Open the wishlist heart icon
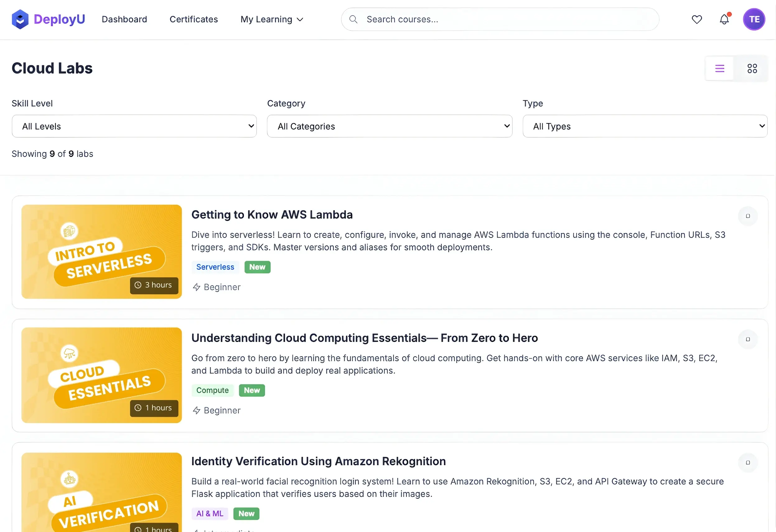This screenshot has width=776, height=532. [x=697, y=19]
